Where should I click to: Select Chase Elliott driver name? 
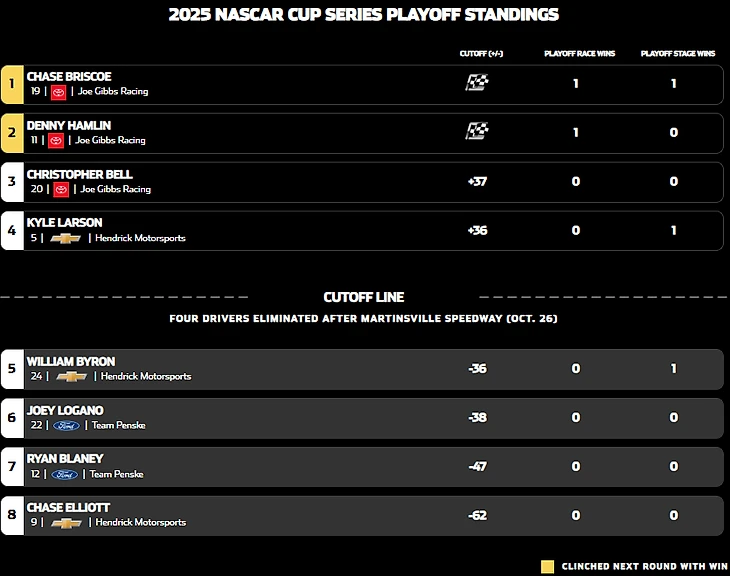68,508
